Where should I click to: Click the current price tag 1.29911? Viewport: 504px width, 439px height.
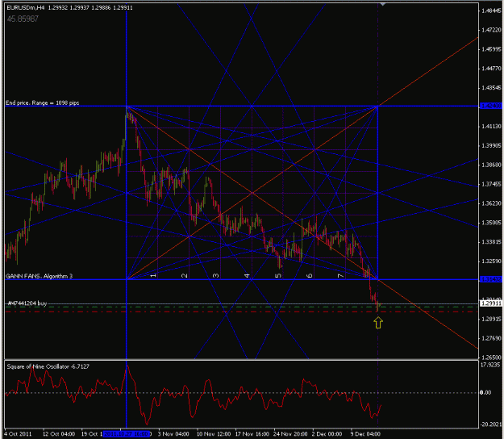tap(491, 303)
